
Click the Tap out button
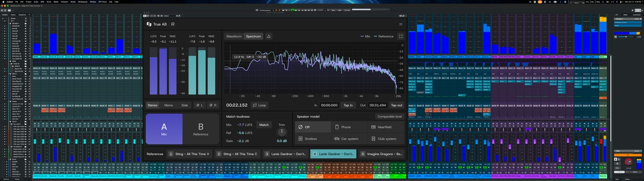point(397,105)
